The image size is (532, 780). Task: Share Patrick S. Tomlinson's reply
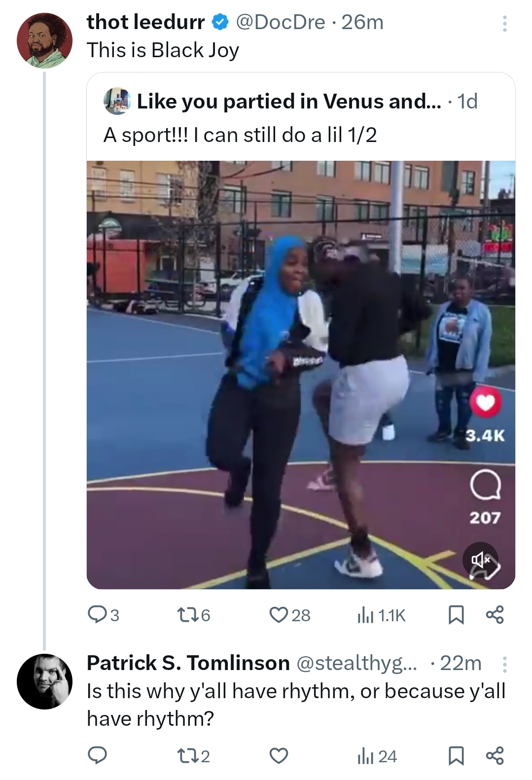(x=495, y=756)
